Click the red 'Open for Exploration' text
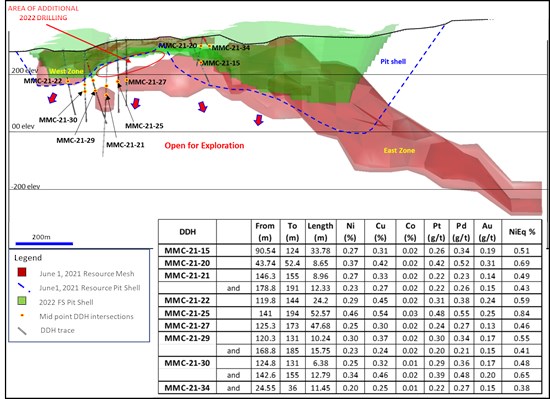 (x=204, y=146)
